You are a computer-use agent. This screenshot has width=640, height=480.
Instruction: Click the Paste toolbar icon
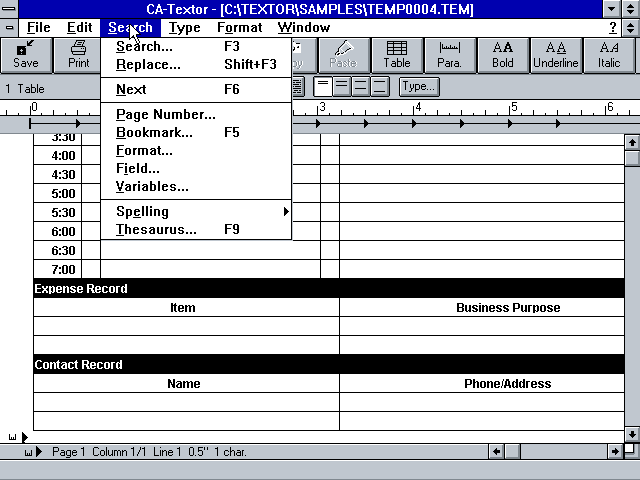click(x=344, y=56)
